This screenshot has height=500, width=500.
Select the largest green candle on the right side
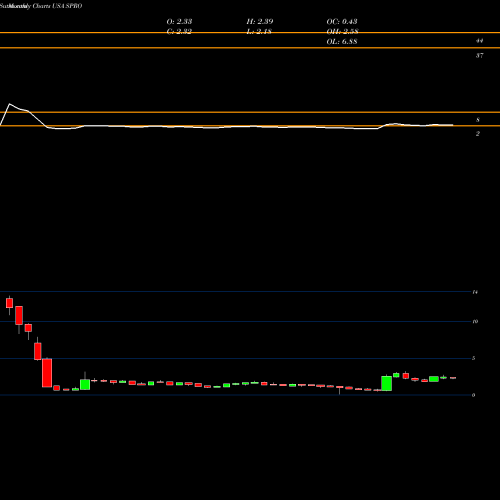pos(387,383)
